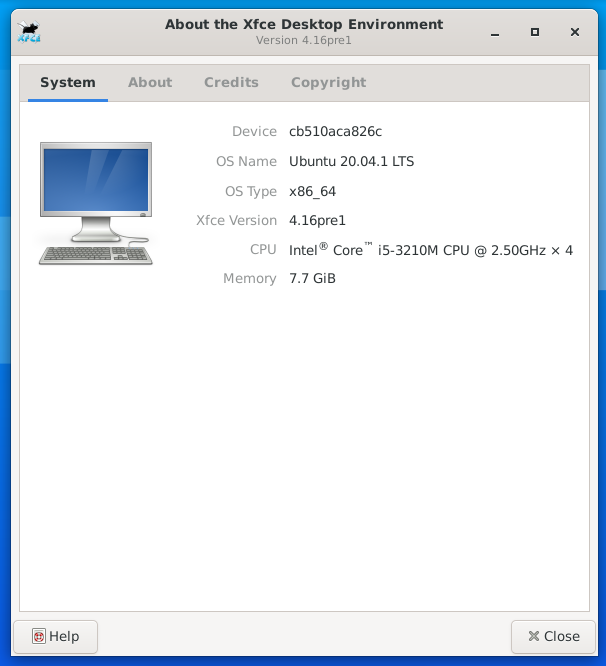Click the Xfce Version label
606x666 pixels.
237,220
